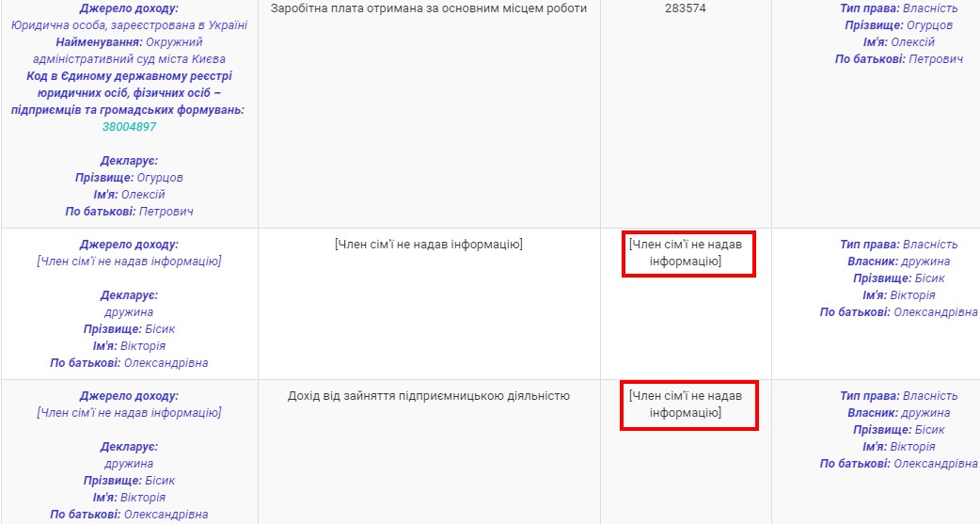Click 'Власник: дружина' in the middle row's right cell
This screenshot has height=524, width=980.
pos(898,262)
